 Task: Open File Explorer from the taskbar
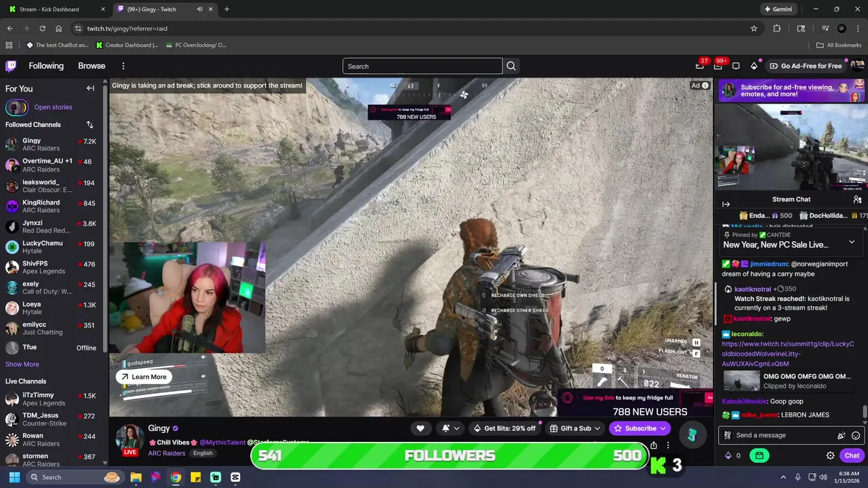tap(136, 477)
